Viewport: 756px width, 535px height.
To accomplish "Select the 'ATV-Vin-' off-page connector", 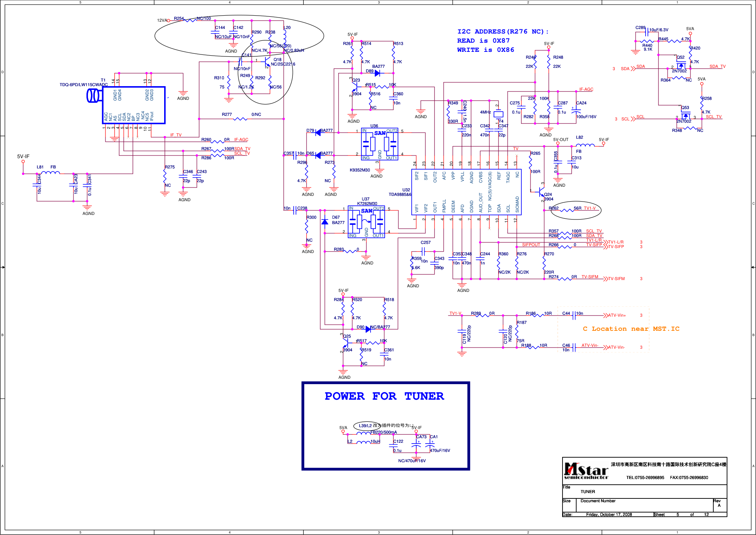I will click(614, 347).
